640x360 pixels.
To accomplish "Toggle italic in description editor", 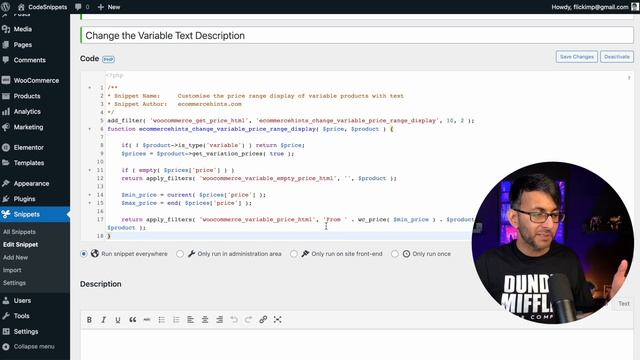I will click(103, 320).
